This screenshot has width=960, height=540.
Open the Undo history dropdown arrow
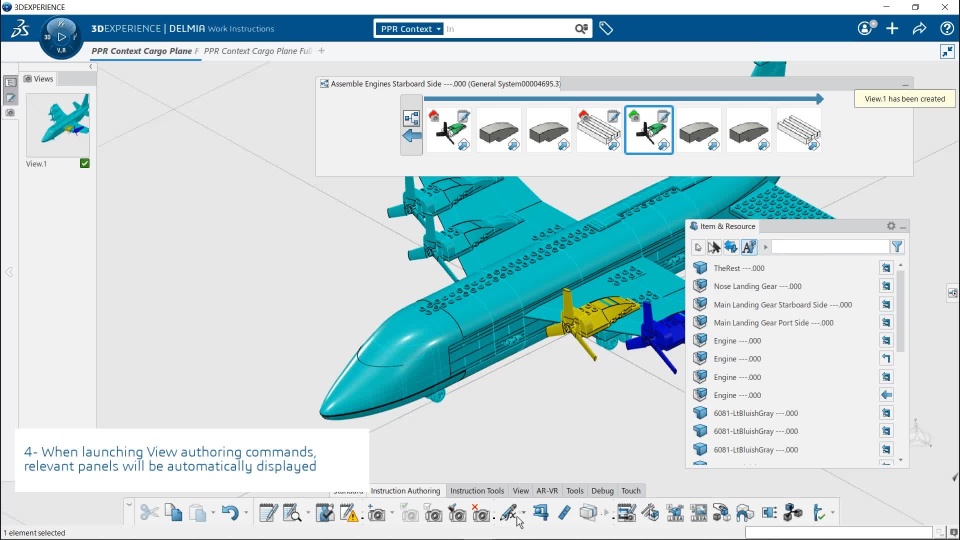click(246, 513)
